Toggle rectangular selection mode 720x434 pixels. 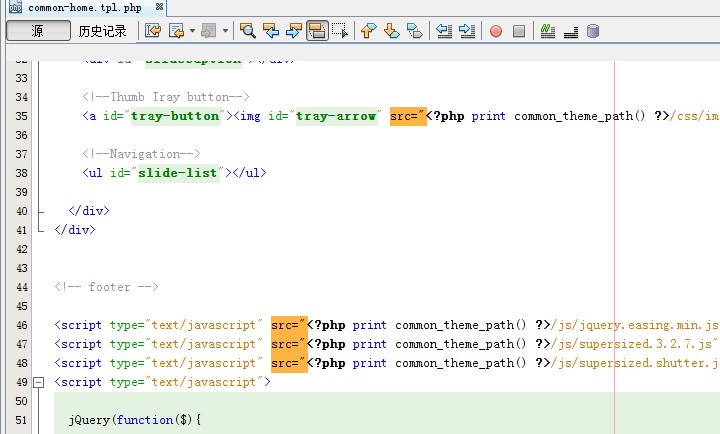coord(340,31)
